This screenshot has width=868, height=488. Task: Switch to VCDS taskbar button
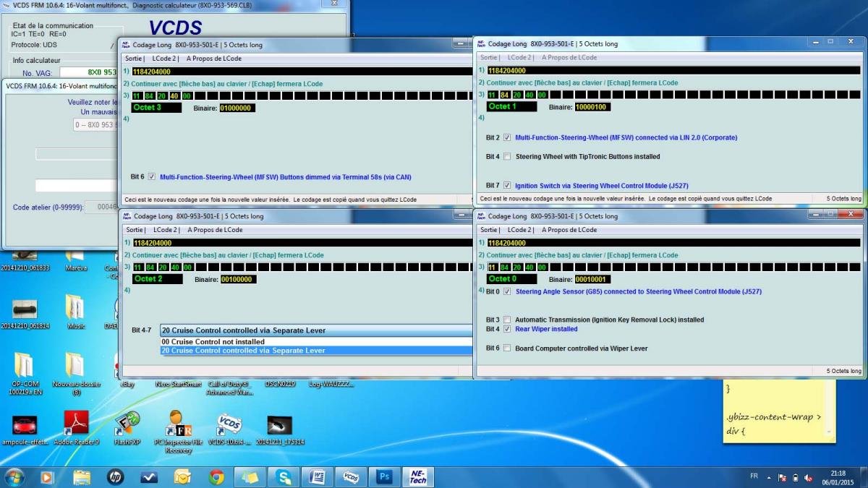(351, 477)
